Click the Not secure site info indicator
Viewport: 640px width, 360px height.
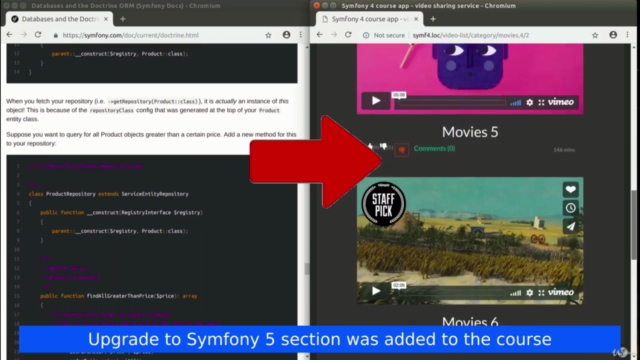click(384, 36)
